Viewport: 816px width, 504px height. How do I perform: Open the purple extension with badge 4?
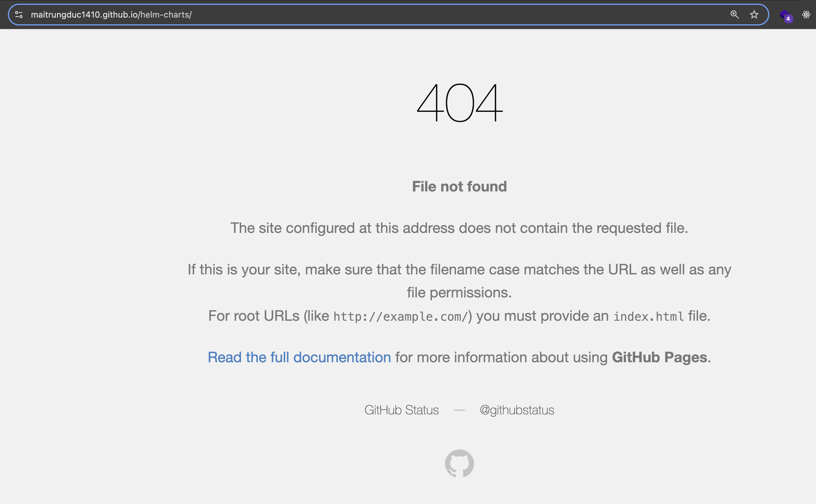coord(785,16)
